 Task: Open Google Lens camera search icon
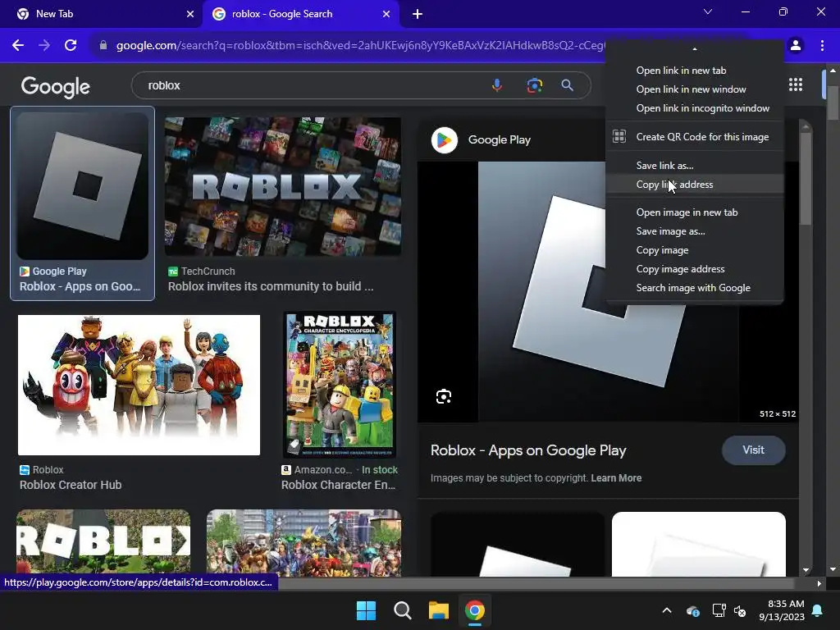(x=534, y=85)
